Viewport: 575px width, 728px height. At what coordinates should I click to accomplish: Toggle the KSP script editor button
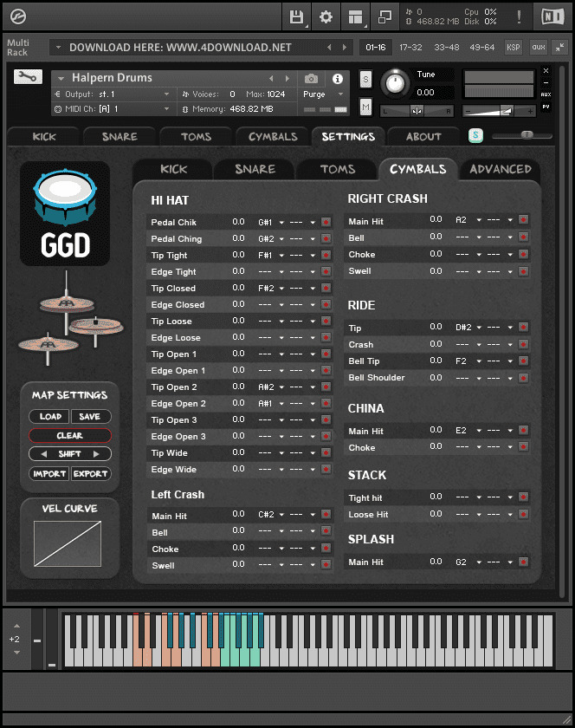(x=514, y=47)
